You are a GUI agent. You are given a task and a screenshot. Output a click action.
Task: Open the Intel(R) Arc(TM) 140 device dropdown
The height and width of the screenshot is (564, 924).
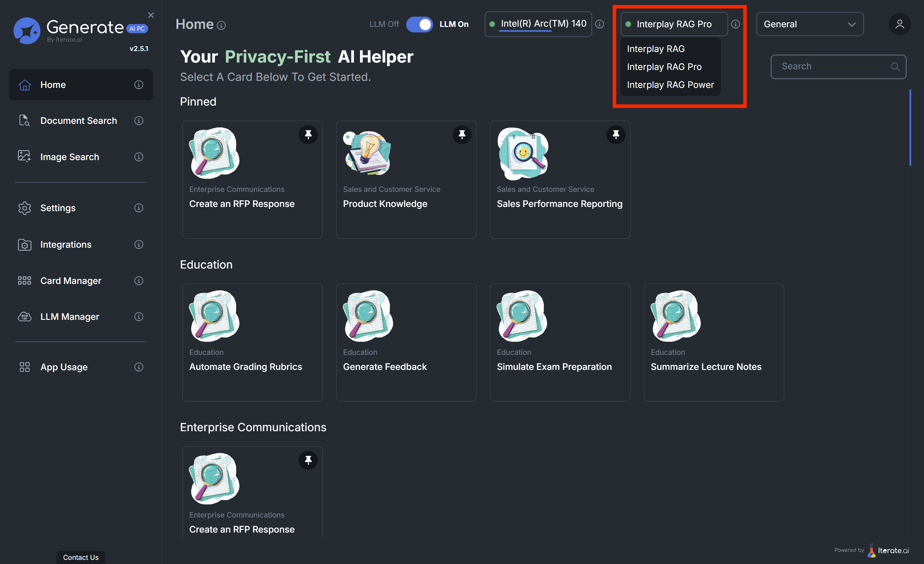538,24
